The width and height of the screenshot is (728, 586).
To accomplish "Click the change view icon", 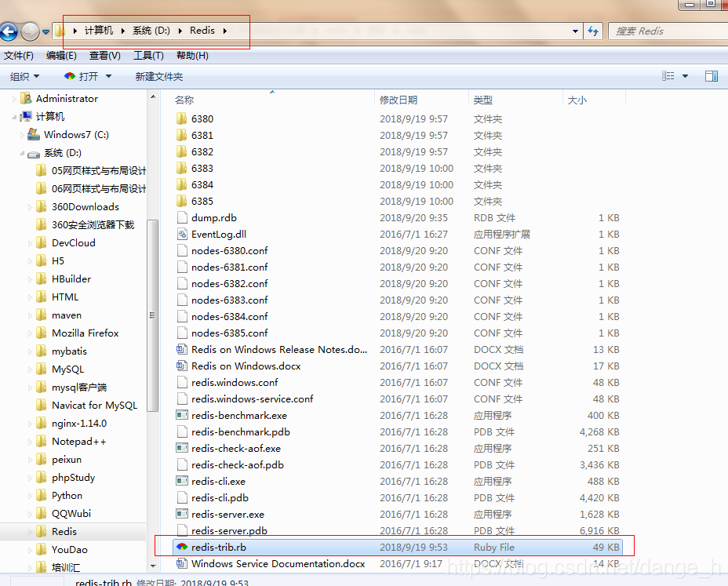I will click(668, 75).
